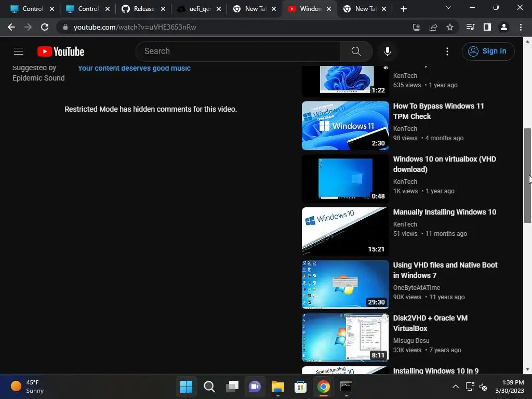
Task: Click the 0:48 Windows 10 virtualbox thumbnail
Action: (x=345, y=179)
